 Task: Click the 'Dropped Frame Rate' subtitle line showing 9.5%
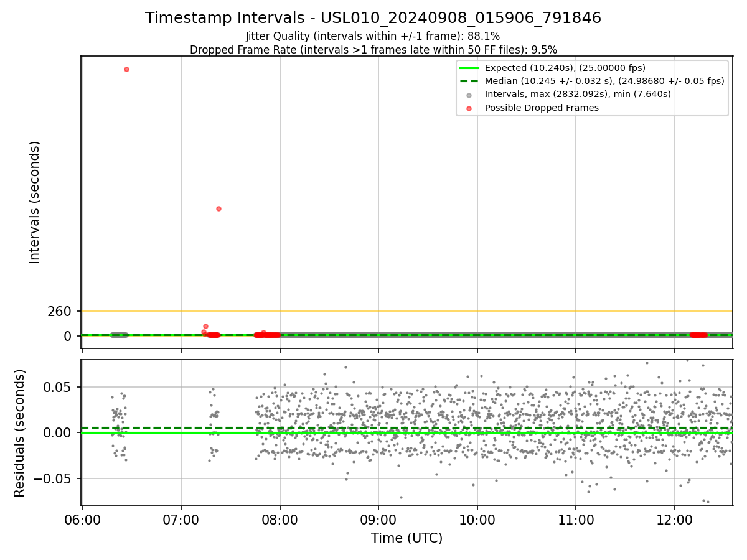(x=373, y=49)
